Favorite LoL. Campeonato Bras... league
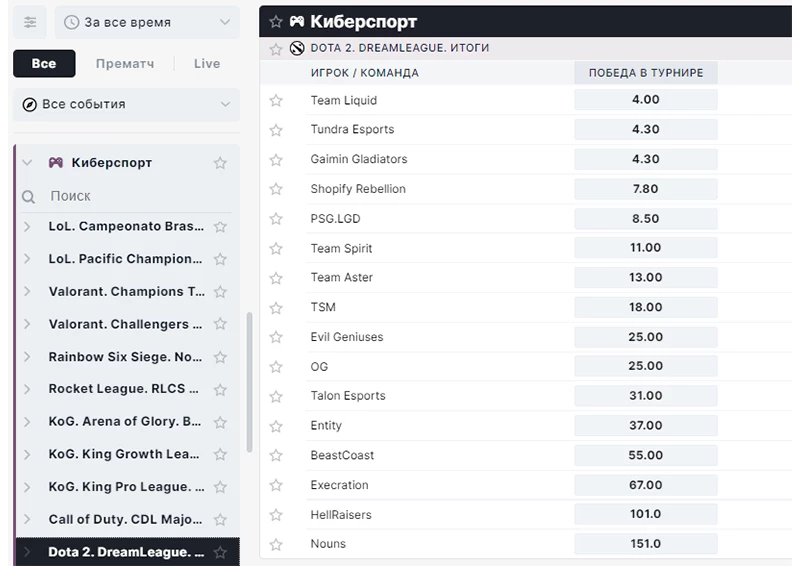 coord(220,227)
